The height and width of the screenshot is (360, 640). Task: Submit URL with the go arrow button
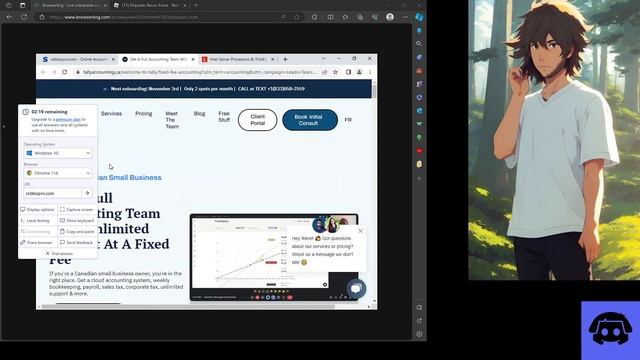[87, 193]
